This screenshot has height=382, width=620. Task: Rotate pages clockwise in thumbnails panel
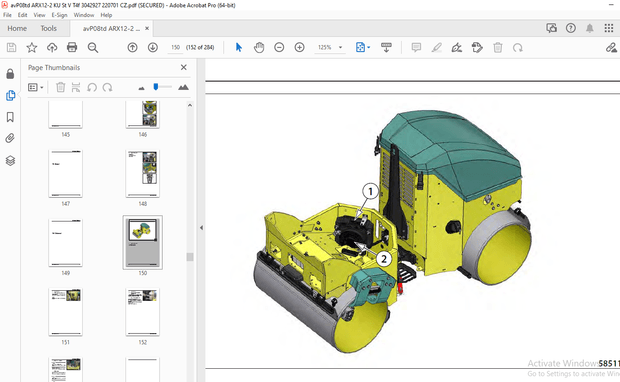[x=108, y=87]
